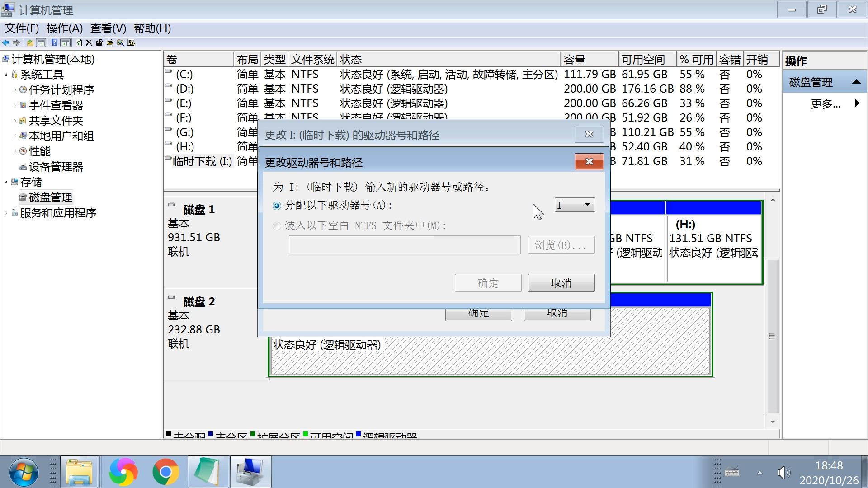868x488 pixels.
Task: Click the blue Help question mark icon
Action: coord(54,42)
